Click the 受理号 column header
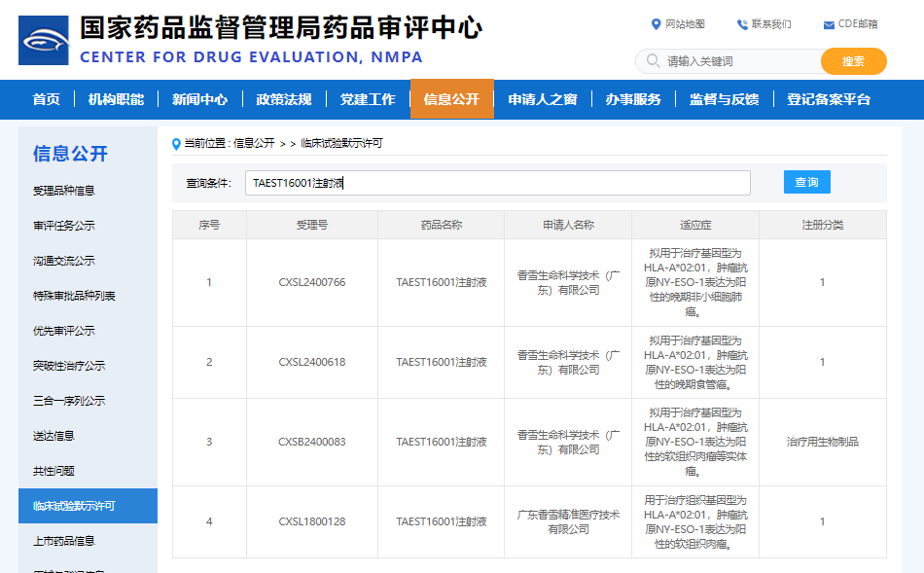The height and width of the screenshot is (573, 924). pos(312,225)
